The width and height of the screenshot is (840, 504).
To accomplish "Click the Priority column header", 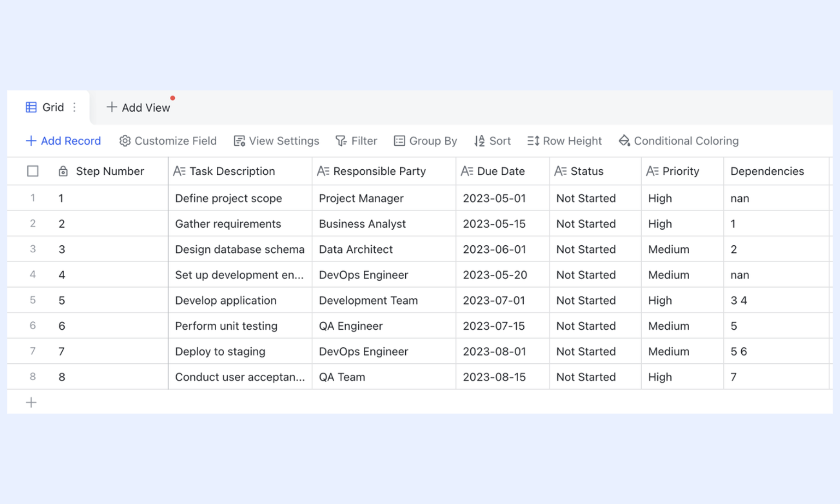I will pyautogui.click(x=682, y=171).
